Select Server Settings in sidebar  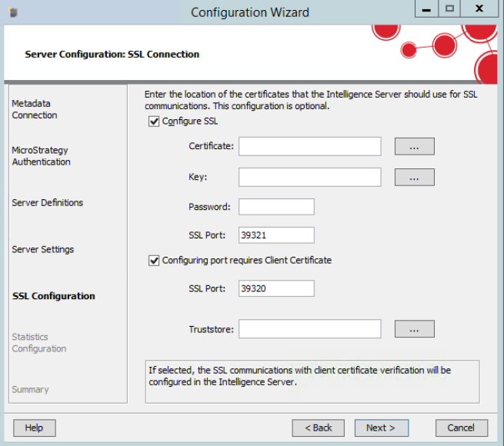coord(43,250)
